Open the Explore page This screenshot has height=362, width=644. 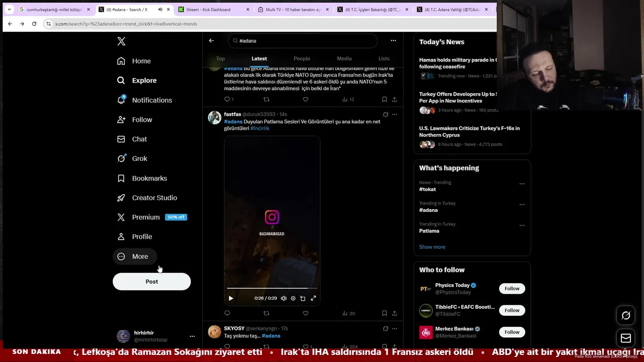click(x=137, y=80)
